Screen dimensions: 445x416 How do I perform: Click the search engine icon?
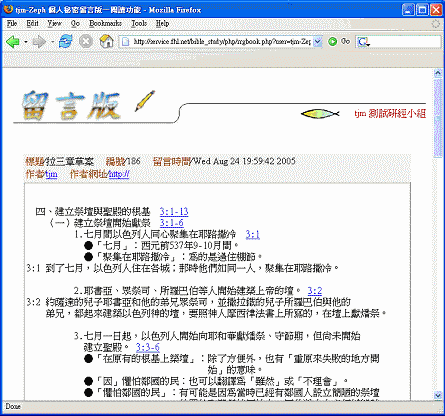coord(363,42)
